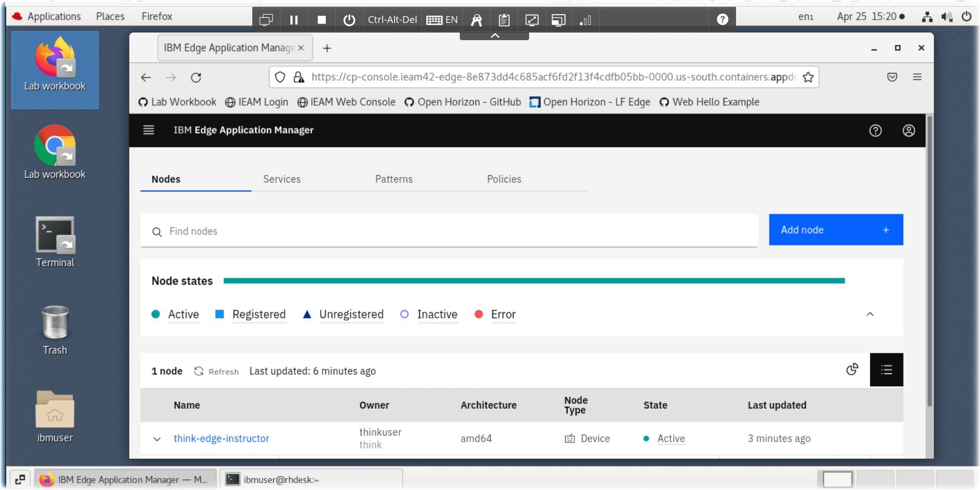Switch to list view of nodes
Screen dimensions: 980x490
886,370
